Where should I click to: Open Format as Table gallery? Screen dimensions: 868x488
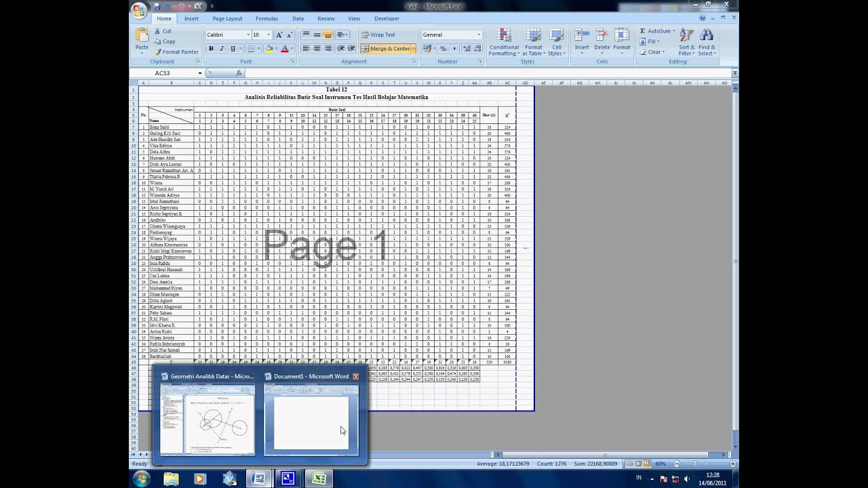(533, 43)
